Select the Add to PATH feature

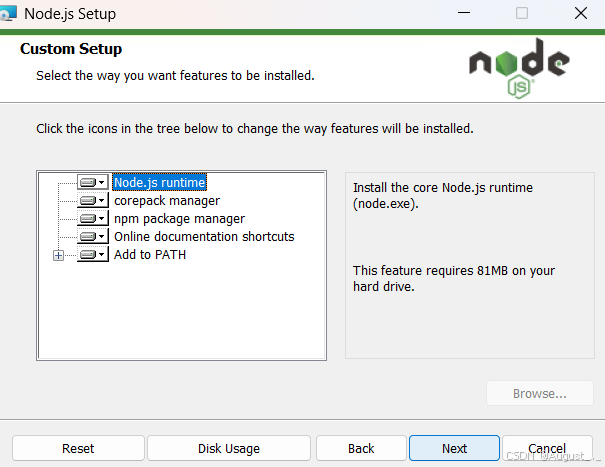150,255
